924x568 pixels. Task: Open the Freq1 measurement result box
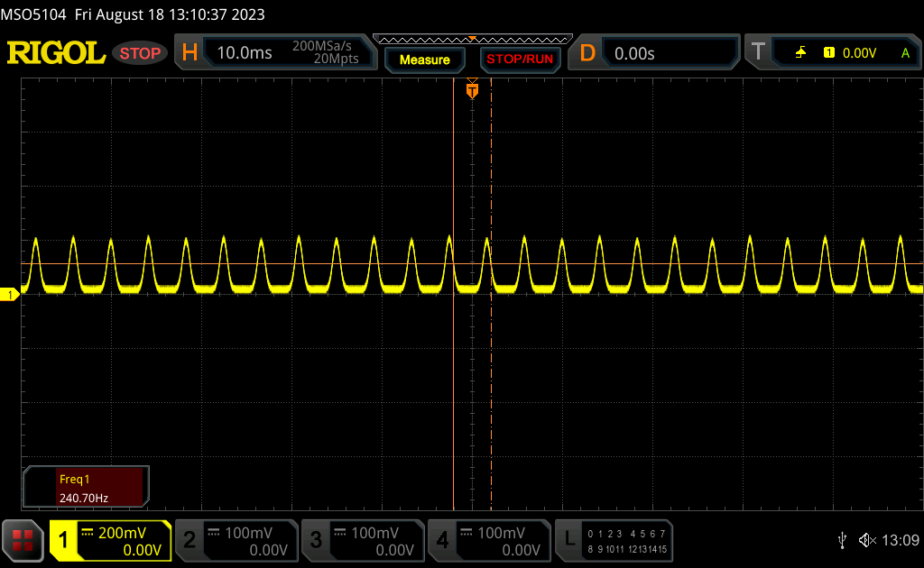[x=86, y=488]
